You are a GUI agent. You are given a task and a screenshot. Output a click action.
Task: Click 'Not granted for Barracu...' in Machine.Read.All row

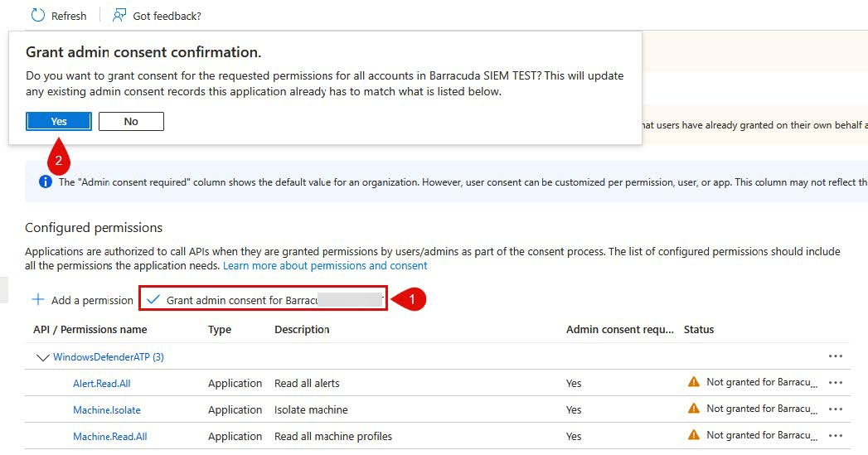click(762, 435)
